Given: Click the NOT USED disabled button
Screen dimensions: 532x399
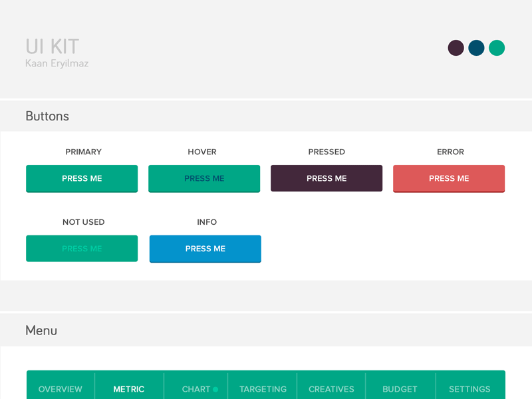Looking at the screenshot, I should click(82, 248).
